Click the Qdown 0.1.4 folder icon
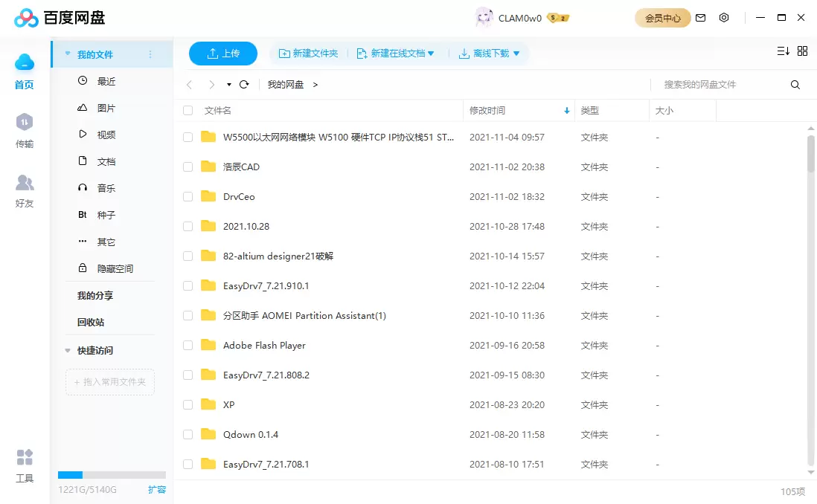 pos(208,434)
